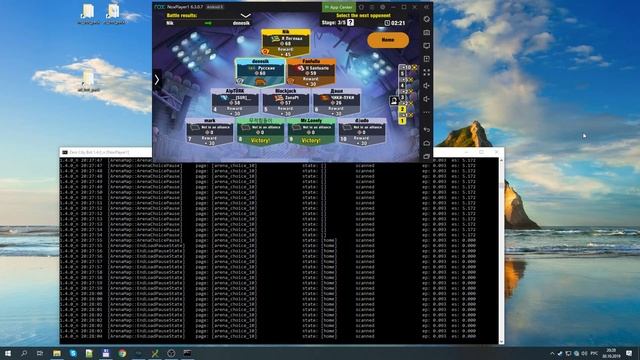This screenshot has height=360, width=640.
Task: Lower NoxPlayer volume
Action: (x=427, y=99)
